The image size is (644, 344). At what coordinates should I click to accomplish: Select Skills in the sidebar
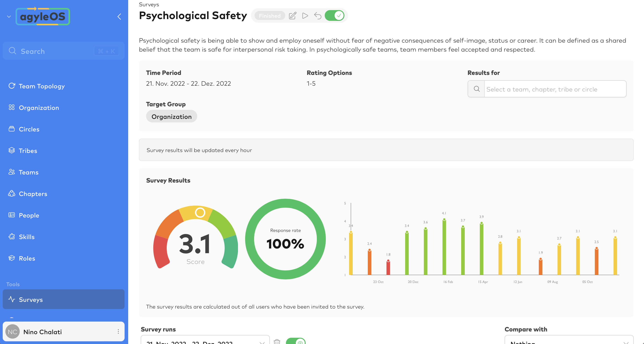(x=26, y=237)
